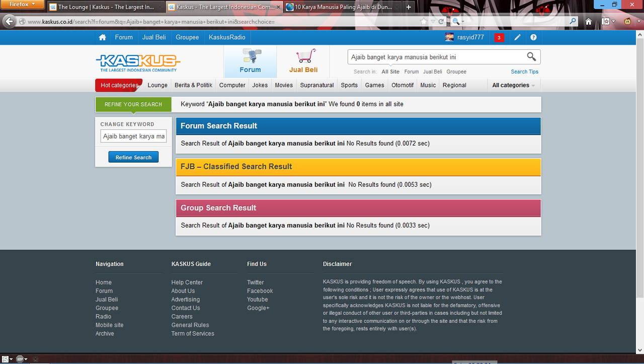644x364 pixels.
Task: Open Jual Beli in the top bar
Action: [x=154, y=37]
